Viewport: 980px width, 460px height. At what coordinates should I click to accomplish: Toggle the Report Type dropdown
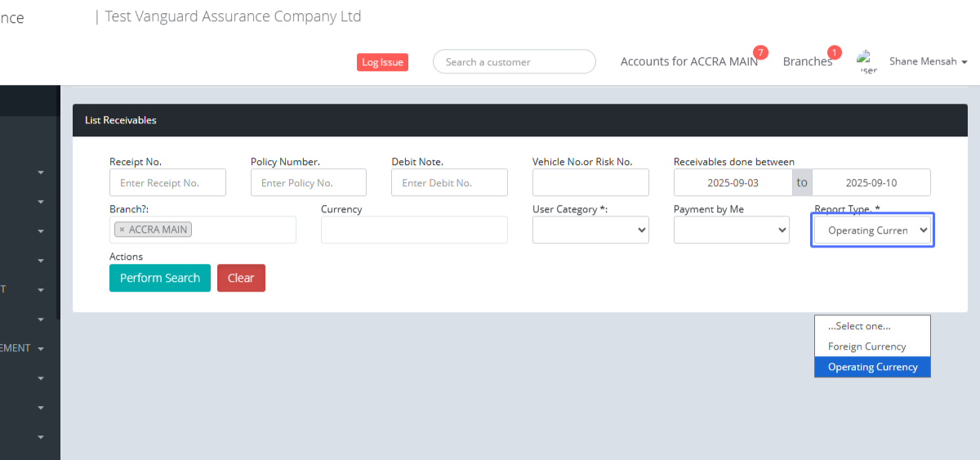tap(872, 230)
